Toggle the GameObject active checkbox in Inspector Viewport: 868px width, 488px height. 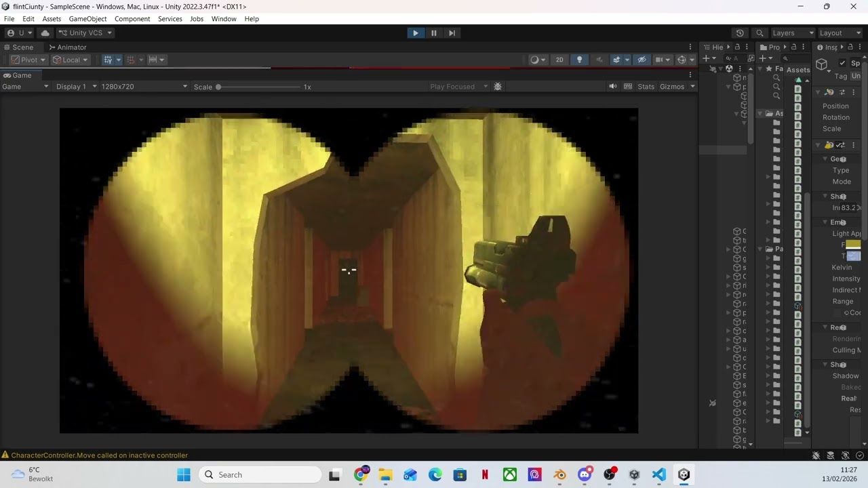point(842,63)
